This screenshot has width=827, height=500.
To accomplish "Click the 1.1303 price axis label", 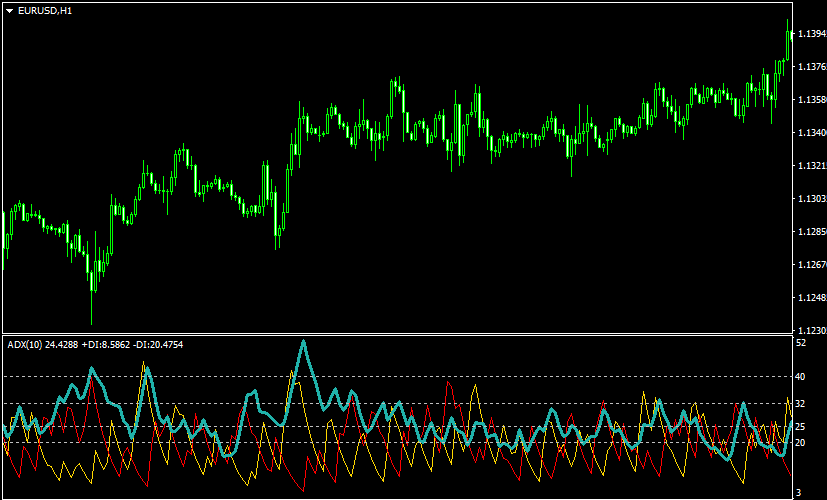I will [811, 199].
